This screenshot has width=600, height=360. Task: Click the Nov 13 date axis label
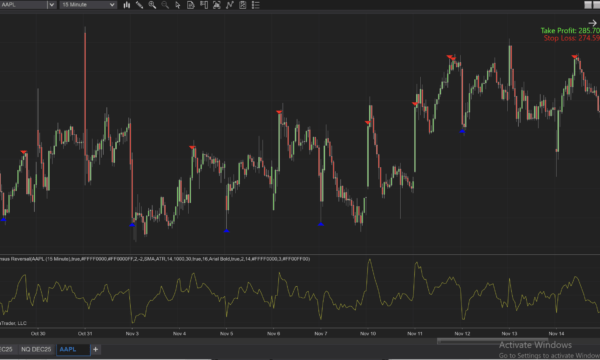[509, 334]
